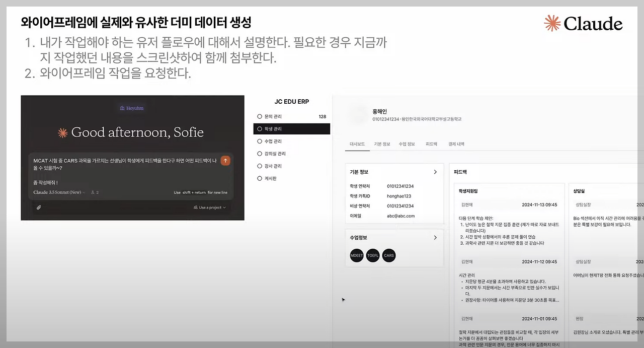
Task: Click the 문의 관리 count badge 128
Action: 323,116
